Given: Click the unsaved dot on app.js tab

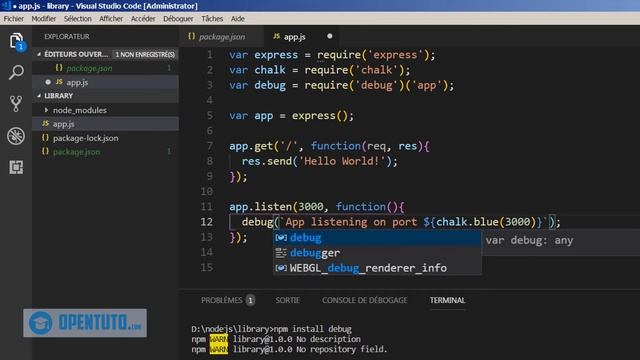Looking at the screenshot, I should tap(329, 36).
